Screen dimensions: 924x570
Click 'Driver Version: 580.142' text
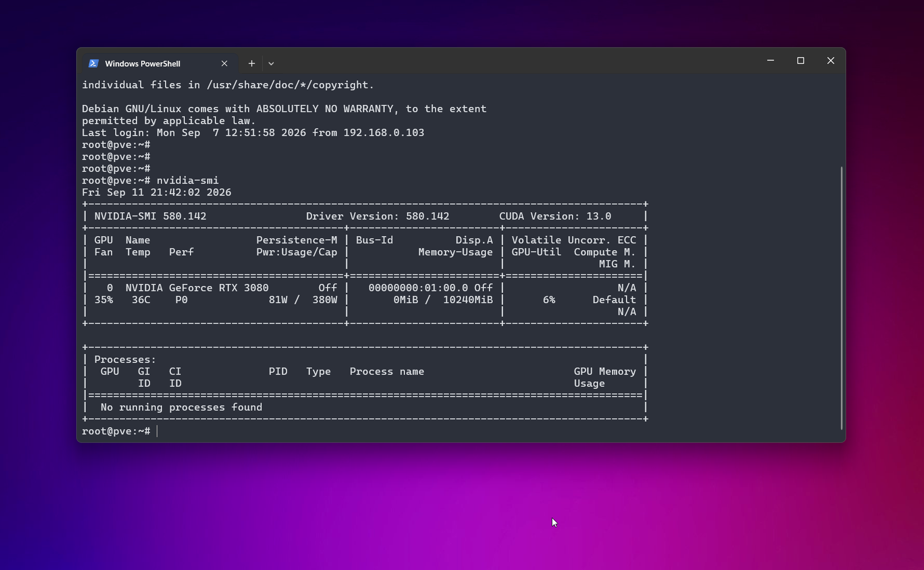click(x=377, y=216)
